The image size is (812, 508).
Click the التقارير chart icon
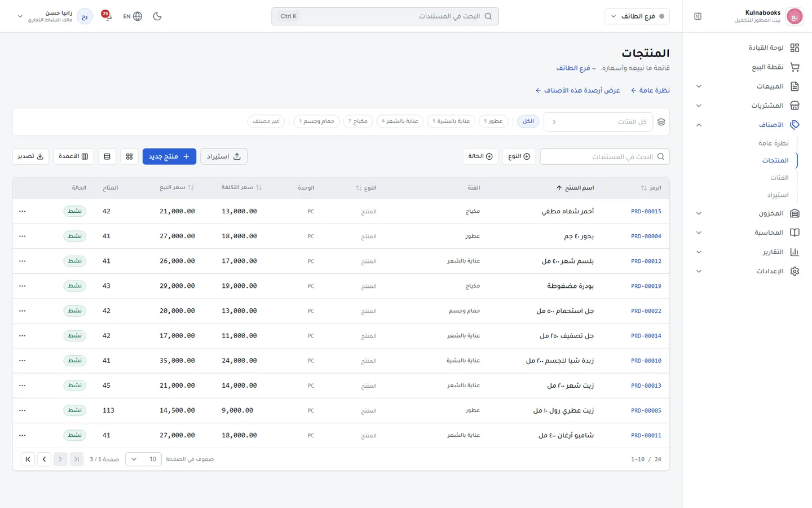click(795, 252)
